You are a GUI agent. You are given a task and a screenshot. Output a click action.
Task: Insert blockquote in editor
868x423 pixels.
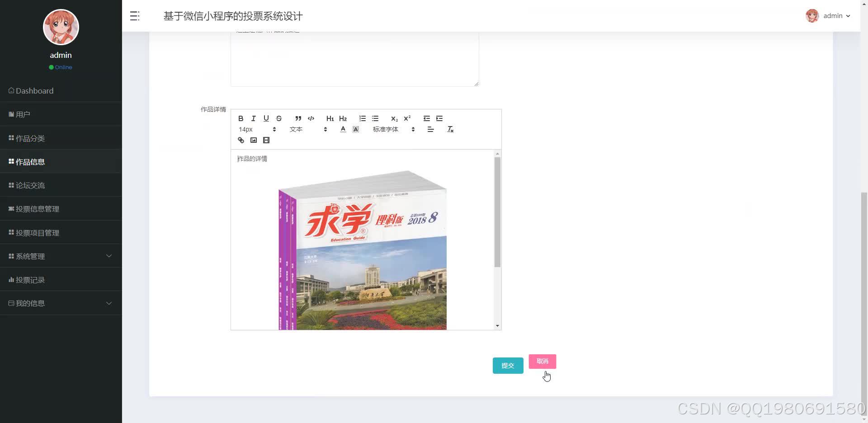[298, 118]
